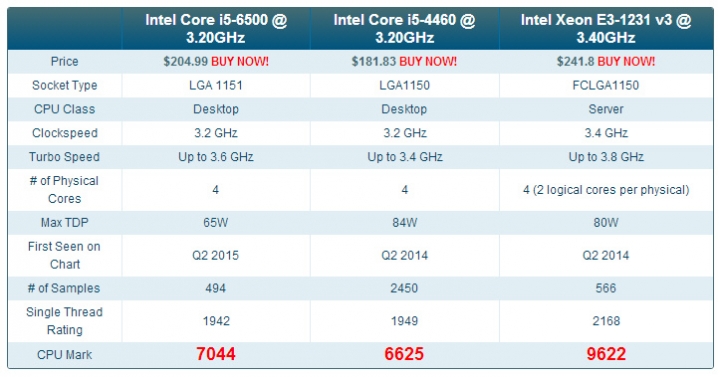The width and height of the screenshot is (720, 377).
Task: Click the 65W Max TDP value
Action: pyautogui.click(x=216, y=223)
